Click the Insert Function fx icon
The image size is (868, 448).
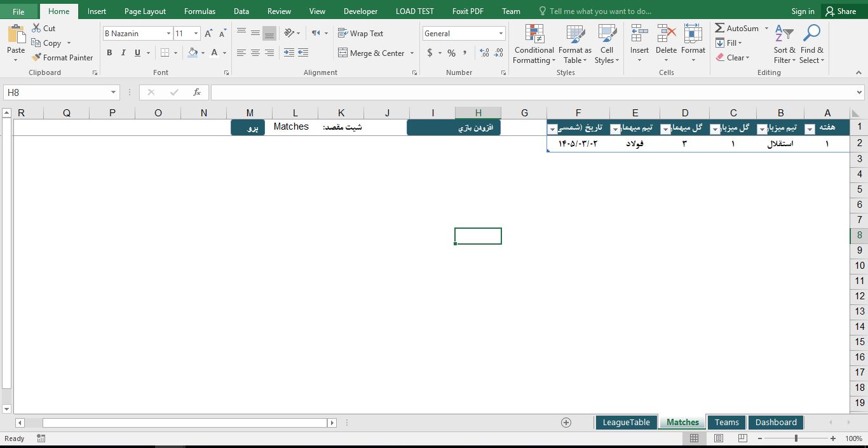pyautogui.click(x=197, y=92)
